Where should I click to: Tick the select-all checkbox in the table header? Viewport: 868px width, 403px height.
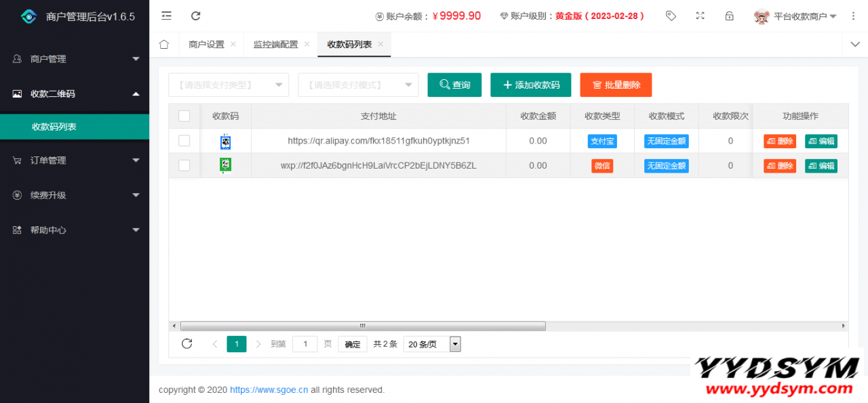[184, 116]
